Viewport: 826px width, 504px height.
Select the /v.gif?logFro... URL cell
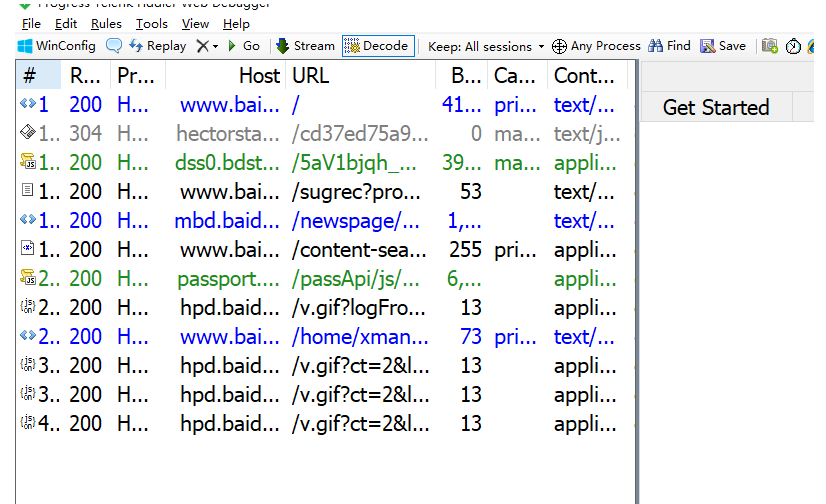pyautogui.click(x=359, y=308)
